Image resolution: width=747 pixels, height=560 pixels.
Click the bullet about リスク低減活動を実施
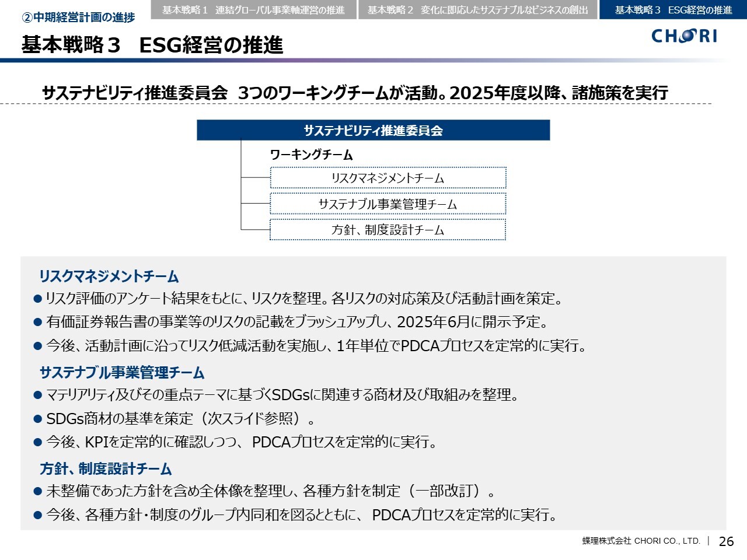310,346
